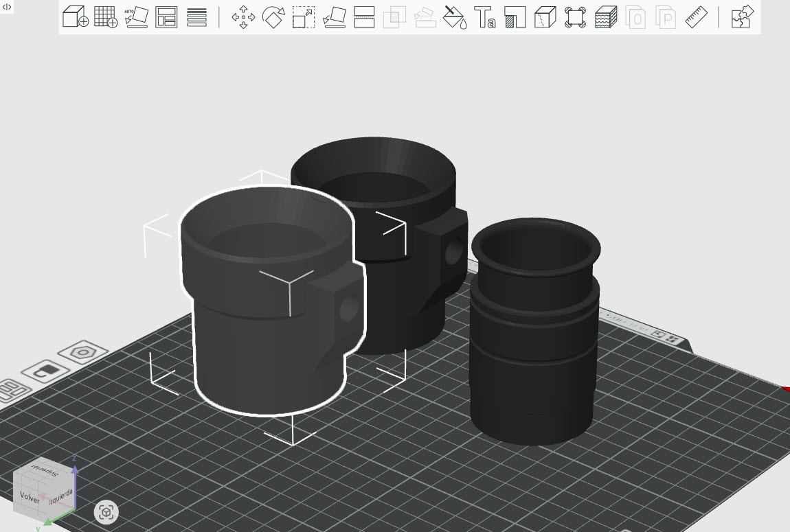Open the horizontal-lines layer icon

(x=196, y=17)
